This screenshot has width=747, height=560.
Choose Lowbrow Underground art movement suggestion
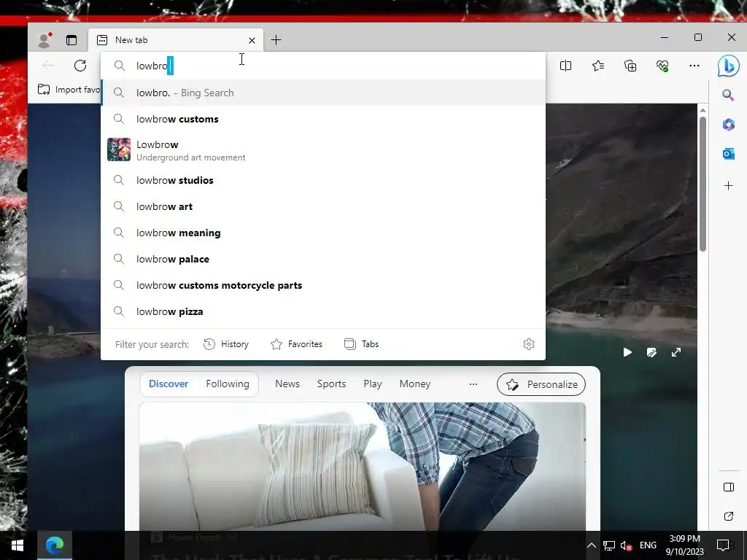click(323, 150)
